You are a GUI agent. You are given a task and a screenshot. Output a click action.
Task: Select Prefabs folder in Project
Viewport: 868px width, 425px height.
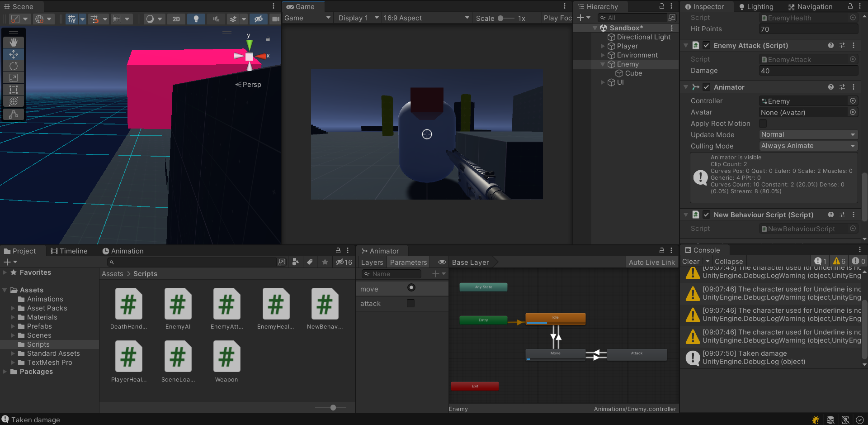coord(39,326)
